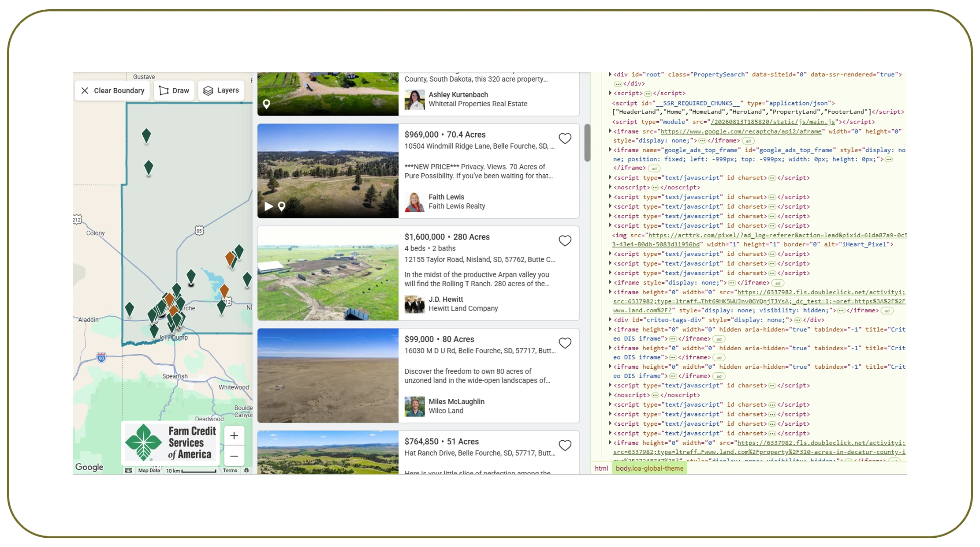
Task: Open the 16030 M D U Rd listing photo
Action: tap(328, 376)
